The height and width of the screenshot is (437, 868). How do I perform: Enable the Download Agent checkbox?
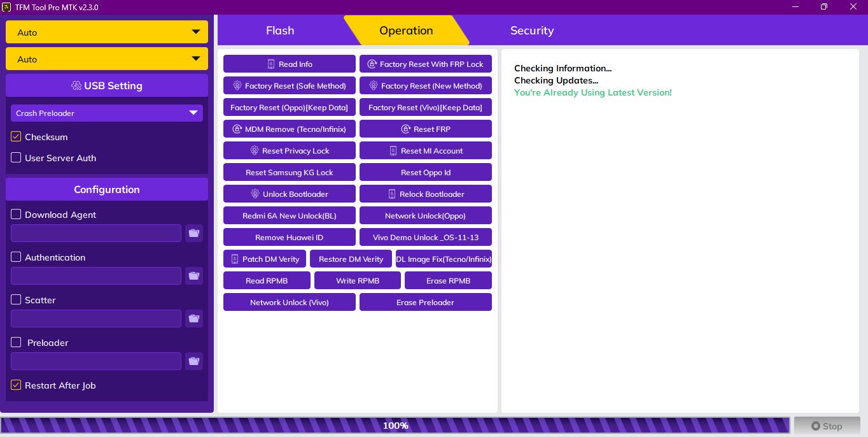(16, 215)
